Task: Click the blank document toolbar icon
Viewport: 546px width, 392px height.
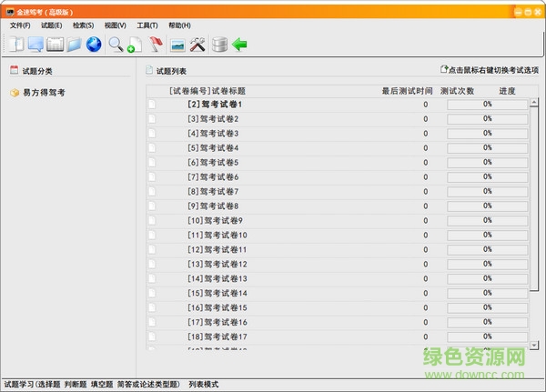Action: coord(16,45)
